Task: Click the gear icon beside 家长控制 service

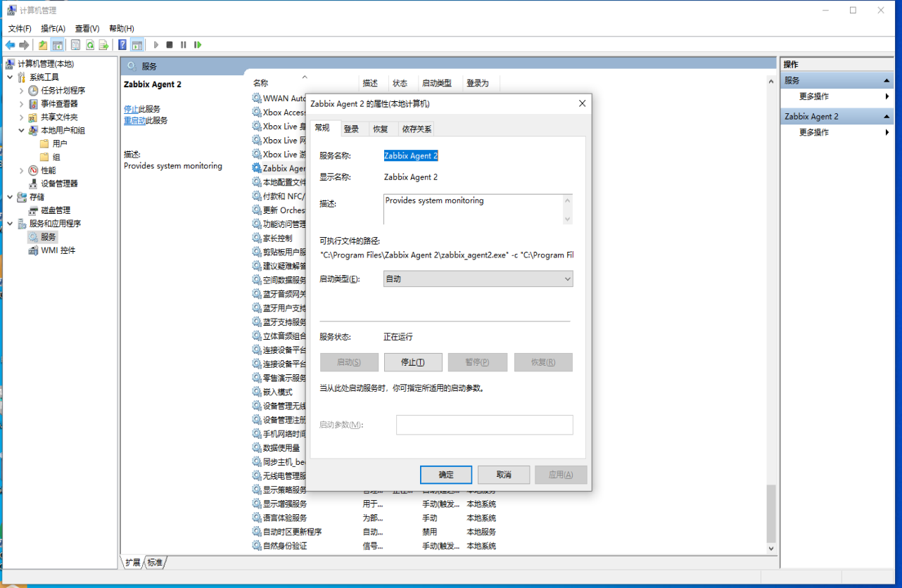Action: tap(257, 238)
